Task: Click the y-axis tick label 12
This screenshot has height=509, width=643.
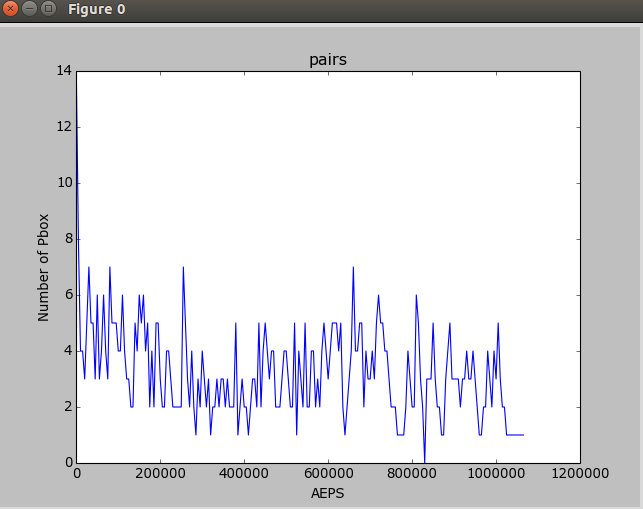Action: [63, 127]
